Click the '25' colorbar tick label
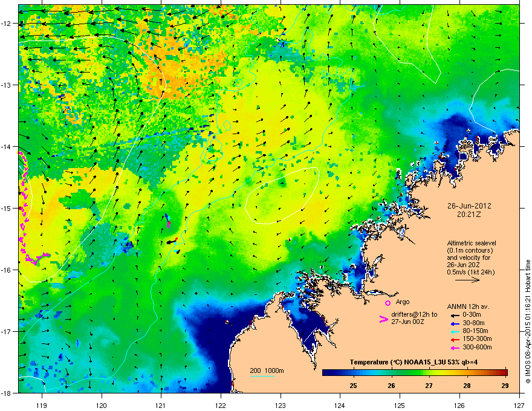This screenshot has height=411, width=532. point(353,386)
